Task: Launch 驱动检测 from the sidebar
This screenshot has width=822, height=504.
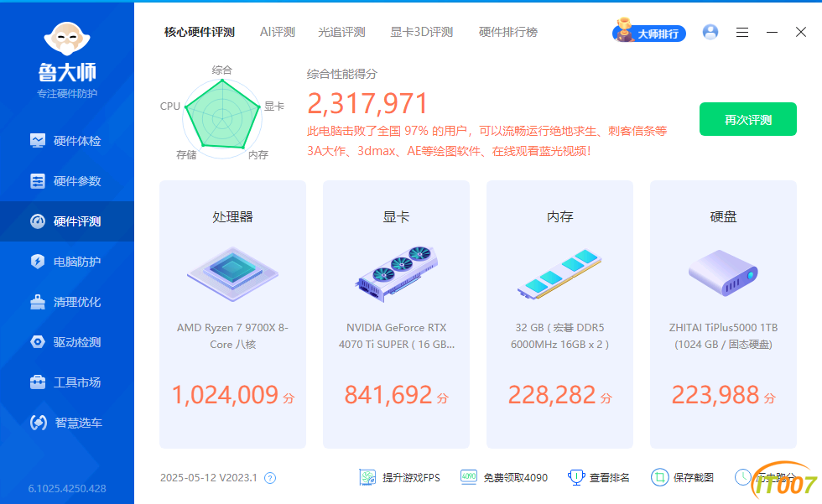Action: pyautogui.click(x=66, y=342)
